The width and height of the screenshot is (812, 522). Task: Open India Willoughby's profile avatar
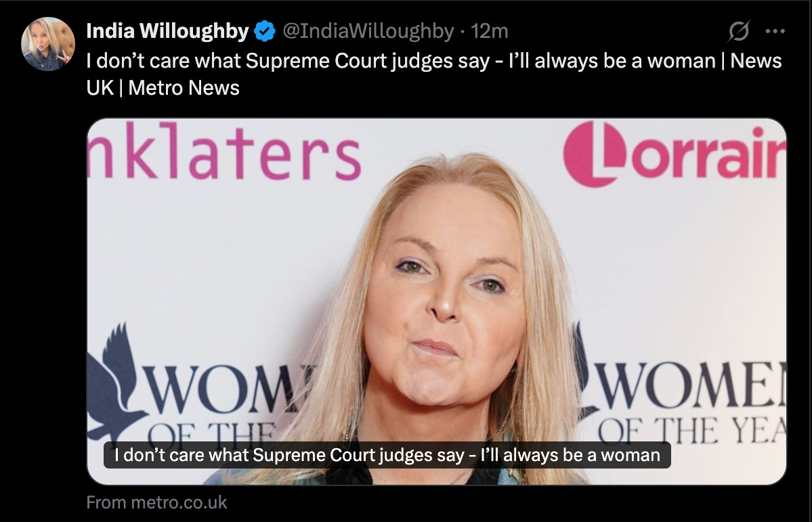47,43
